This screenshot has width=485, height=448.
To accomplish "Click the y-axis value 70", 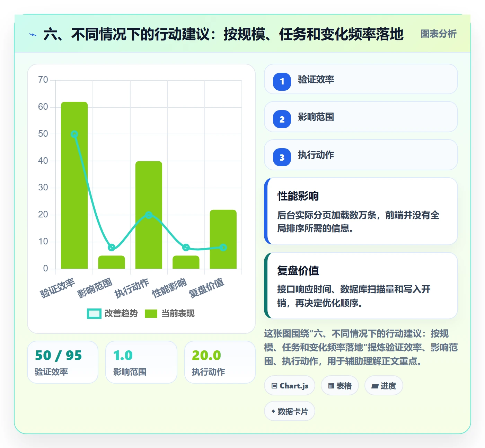I will tap(43, 80).
